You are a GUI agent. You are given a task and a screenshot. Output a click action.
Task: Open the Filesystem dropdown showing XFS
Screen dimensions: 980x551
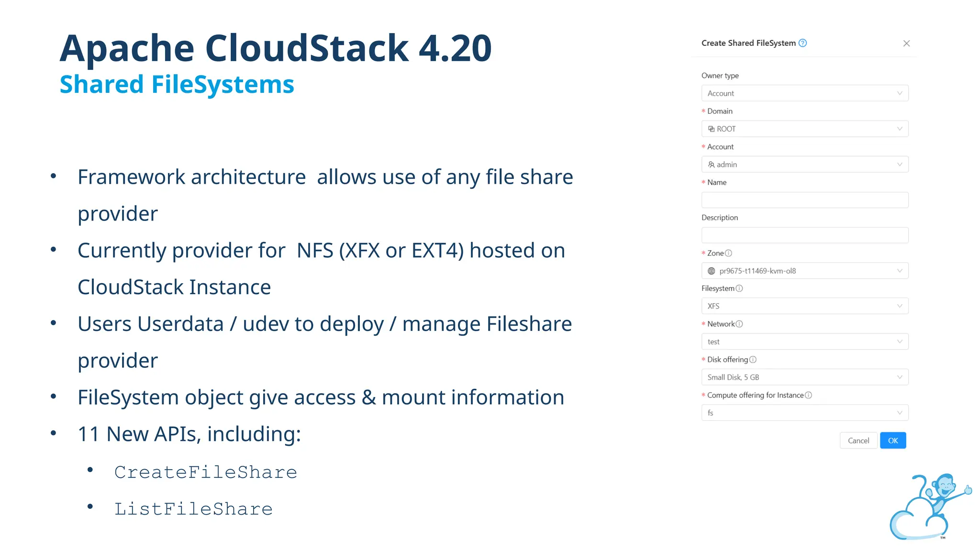(x=805, y=306)
